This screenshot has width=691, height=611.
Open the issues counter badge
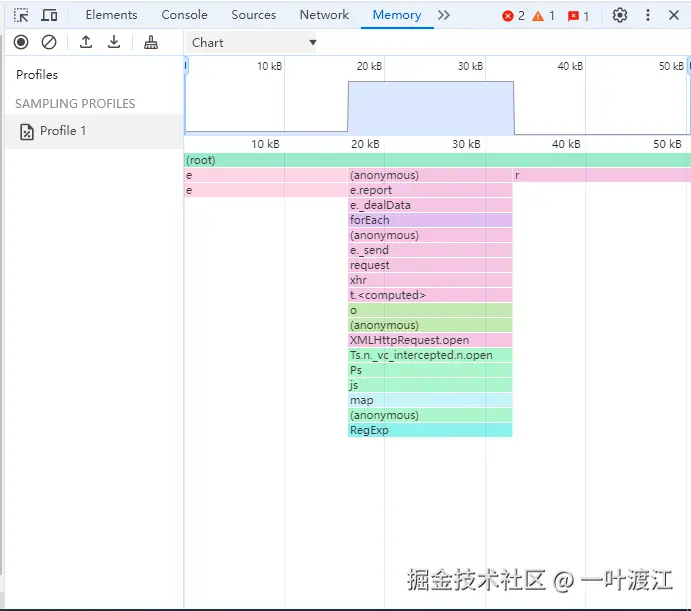click(578, 16)
